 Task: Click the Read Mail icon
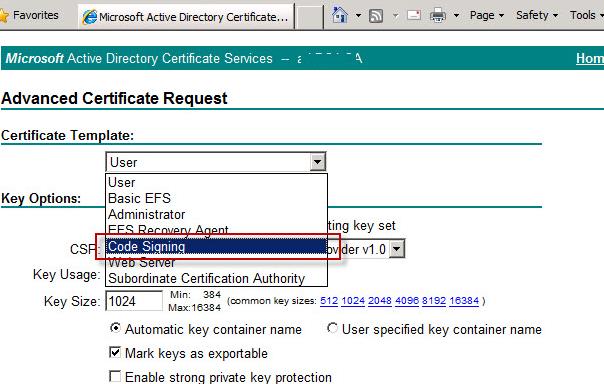point(414,15)
